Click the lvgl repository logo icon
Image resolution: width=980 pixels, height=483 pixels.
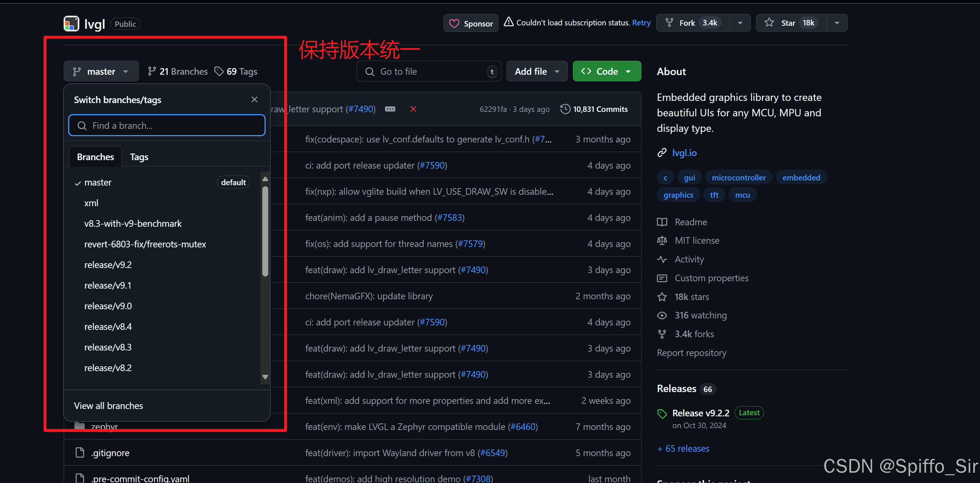click(x=71, y=24)
